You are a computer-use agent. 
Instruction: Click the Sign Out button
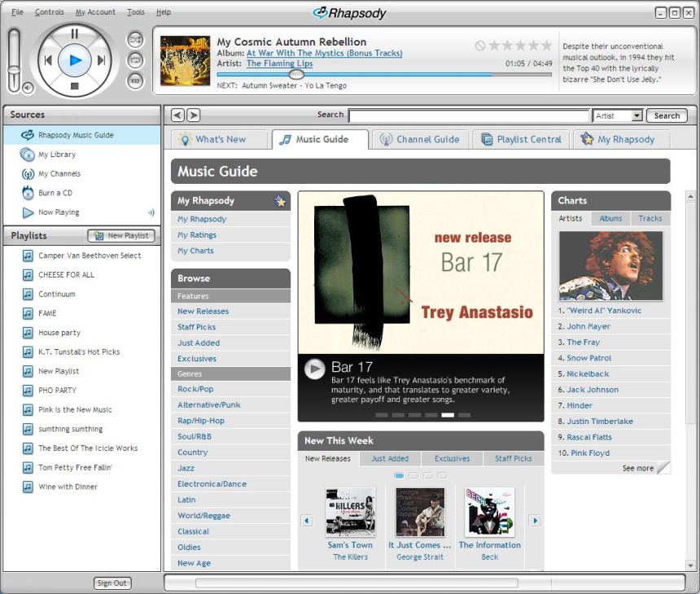(x=112, y=583)
